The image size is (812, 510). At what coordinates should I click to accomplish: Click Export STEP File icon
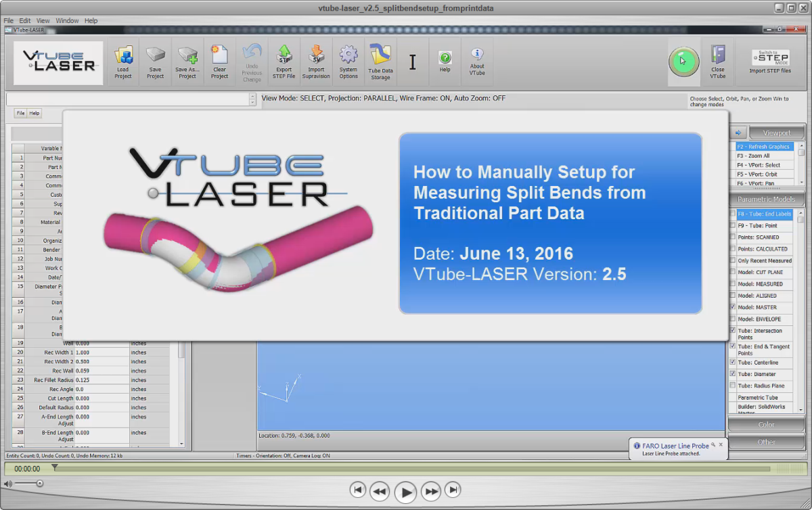284,62
